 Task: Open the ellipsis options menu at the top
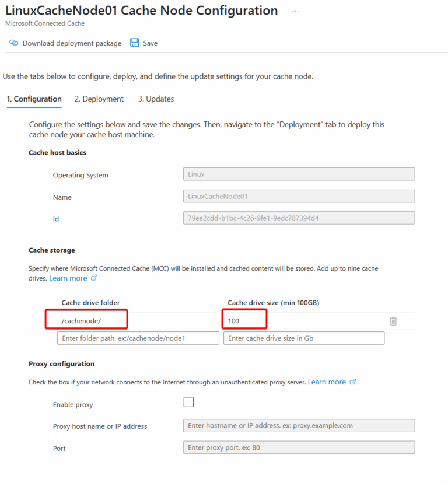(x=295, y=10)
